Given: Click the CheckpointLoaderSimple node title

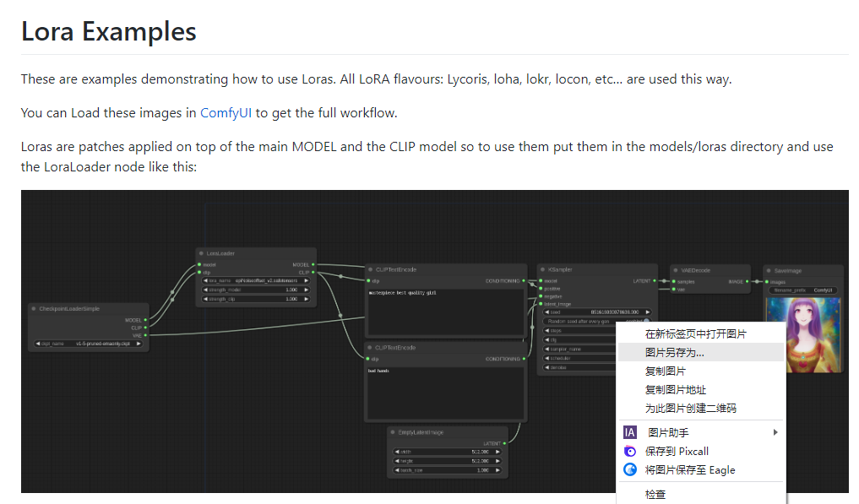Looking at the screenshot, I should (x=69, y=308).
